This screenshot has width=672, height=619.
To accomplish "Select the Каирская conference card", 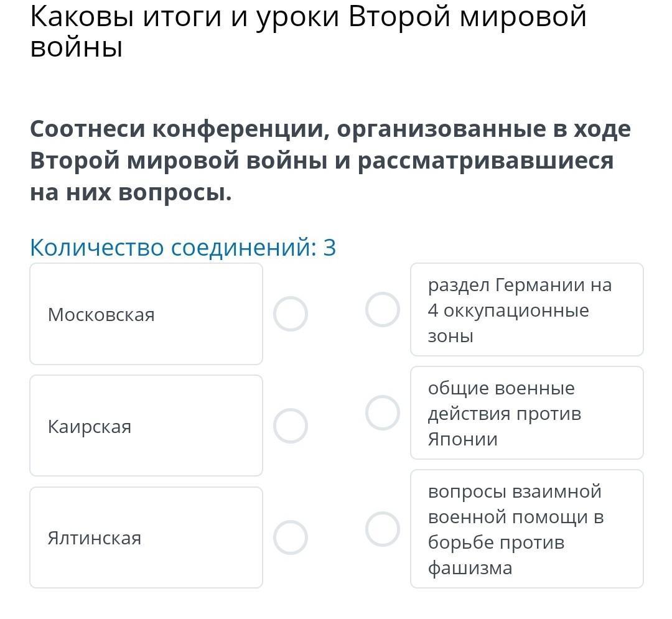I will click(x=146, y=426).
